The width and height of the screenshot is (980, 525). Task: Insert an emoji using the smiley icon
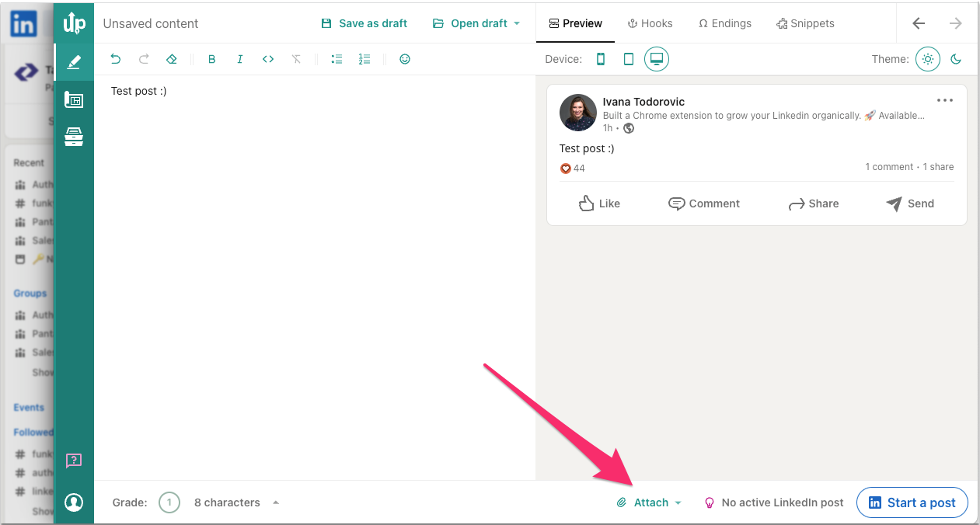[405, 58]
